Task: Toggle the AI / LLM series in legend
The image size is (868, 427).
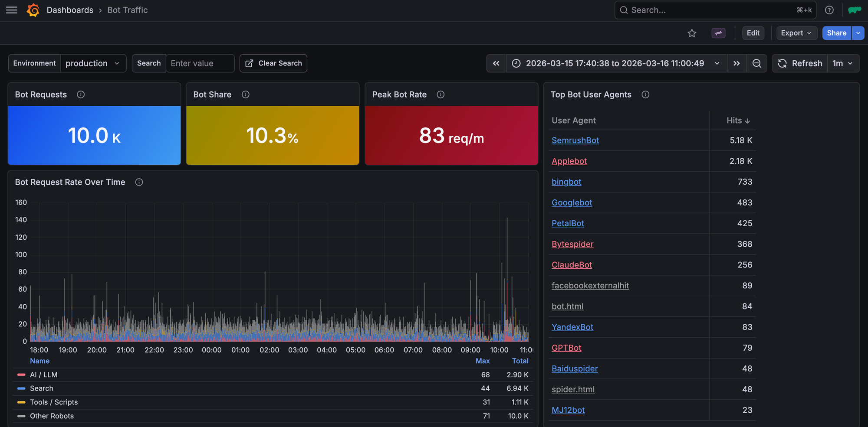Action: click(43, 375)
